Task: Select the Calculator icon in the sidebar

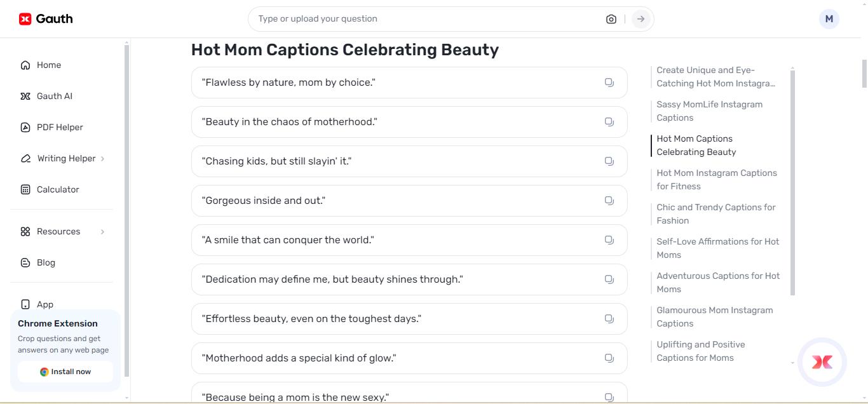Action: coord(25,189)
